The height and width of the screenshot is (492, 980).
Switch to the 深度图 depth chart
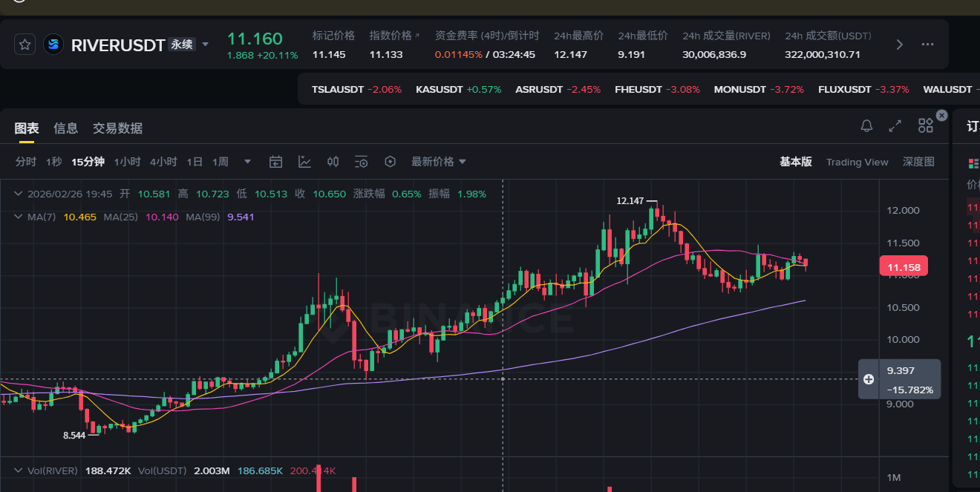point(918,162)
